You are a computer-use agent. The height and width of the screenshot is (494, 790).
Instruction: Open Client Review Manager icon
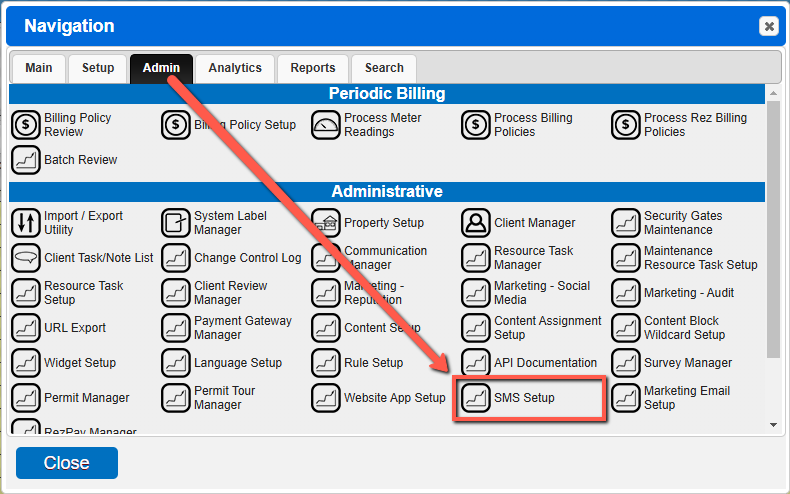tap(176, 293)
